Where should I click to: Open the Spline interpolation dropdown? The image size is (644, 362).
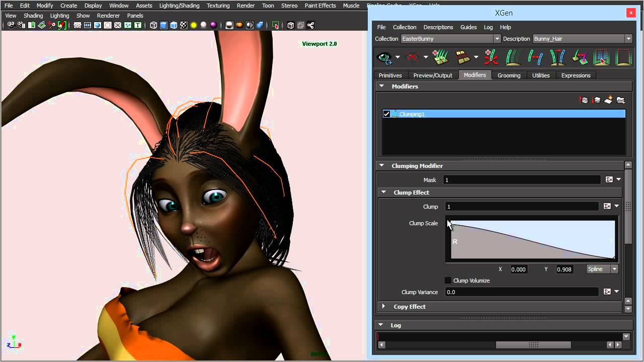click(x=602, y=269)
